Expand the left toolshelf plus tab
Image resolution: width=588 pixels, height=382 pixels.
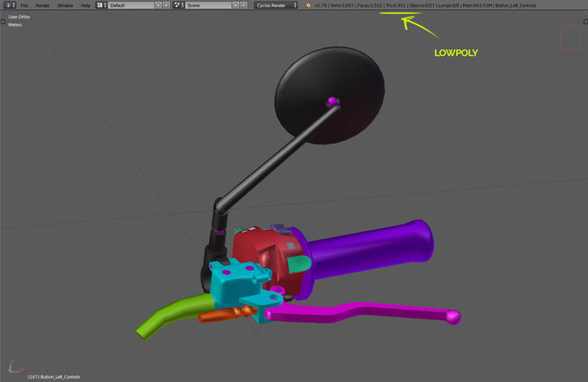click(3, 22)
